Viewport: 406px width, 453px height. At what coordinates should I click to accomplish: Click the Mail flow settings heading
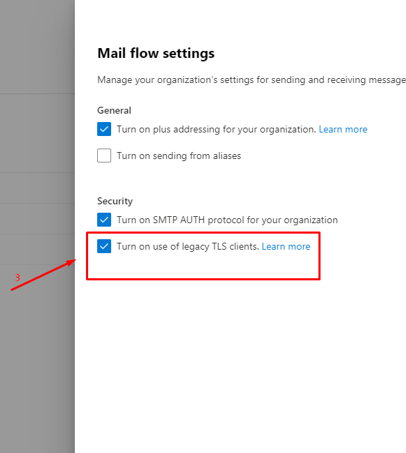156,53
